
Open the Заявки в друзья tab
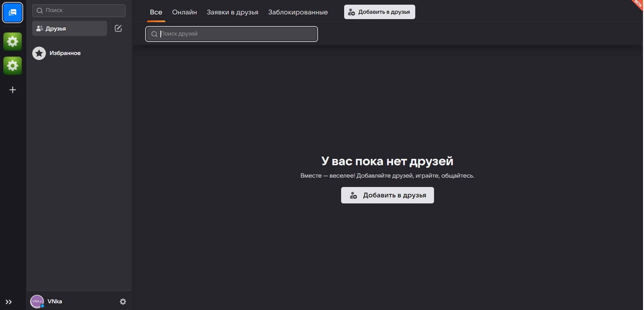click(x=232, y=12)
